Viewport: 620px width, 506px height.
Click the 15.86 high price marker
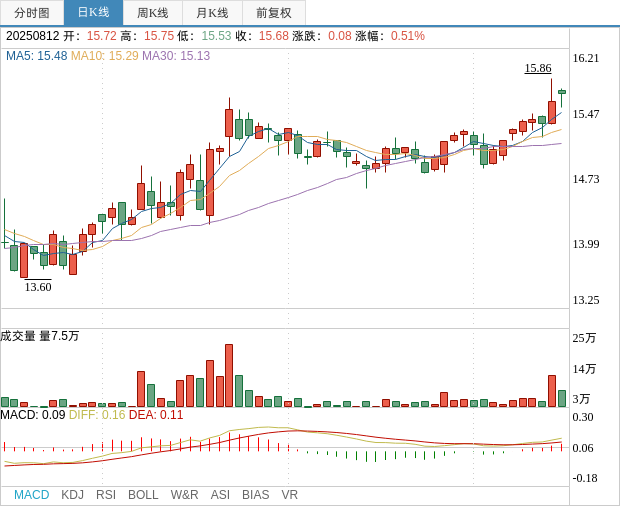click(538, 68)
